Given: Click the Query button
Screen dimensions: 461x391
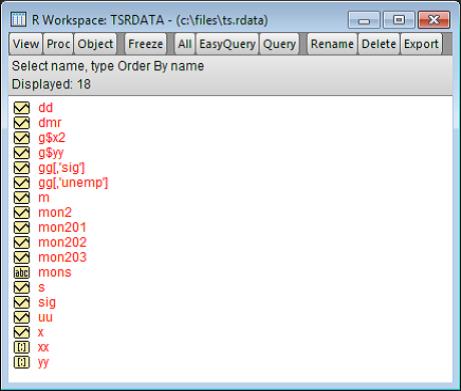Looking at the screenshot, I should coord(279,44).
